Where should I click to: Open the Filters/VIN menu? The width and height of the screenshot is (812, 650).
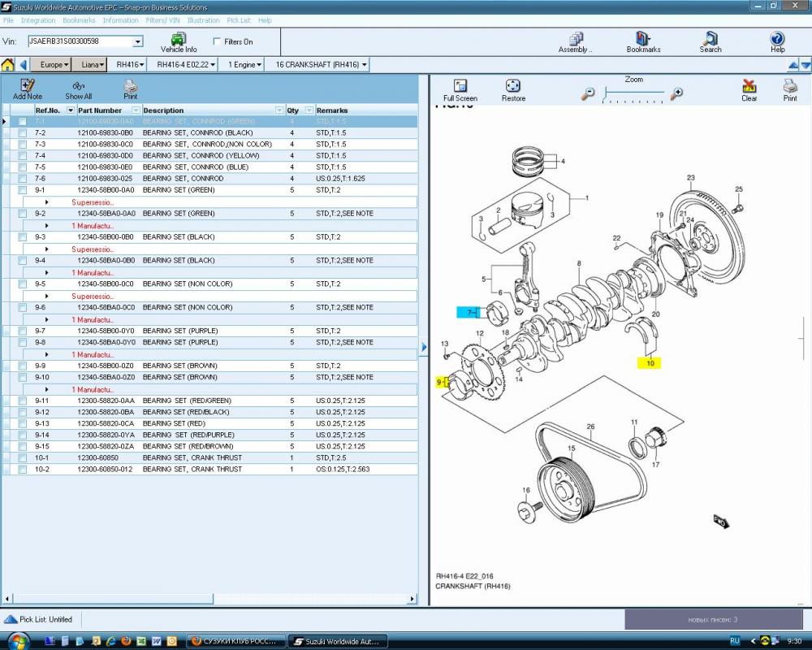(x=162, y=20)
